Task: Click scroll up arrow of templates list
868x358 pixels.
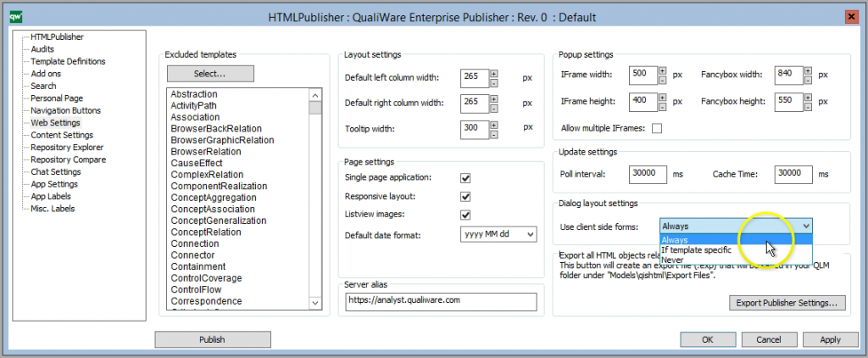Action: 315,95
